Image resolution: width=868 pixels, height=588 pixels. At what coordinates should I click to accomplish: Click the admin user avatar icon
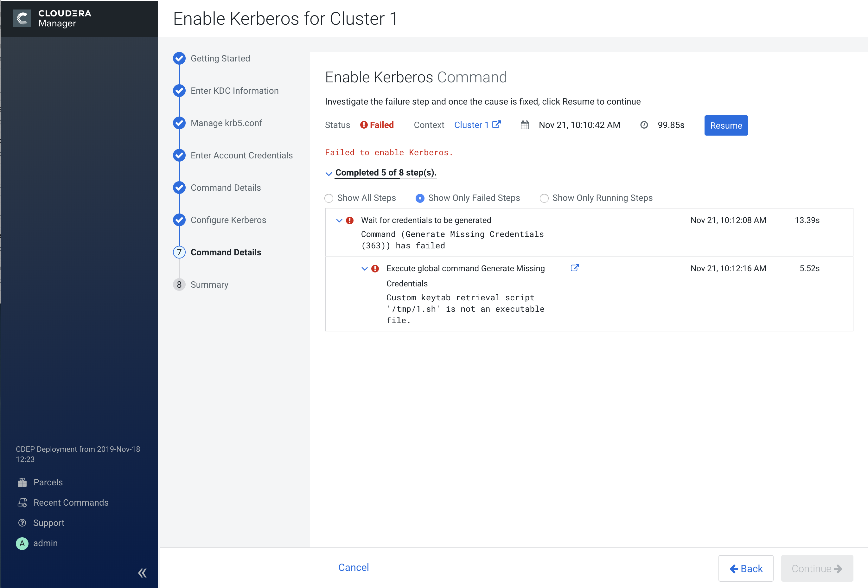pos(22,543)
